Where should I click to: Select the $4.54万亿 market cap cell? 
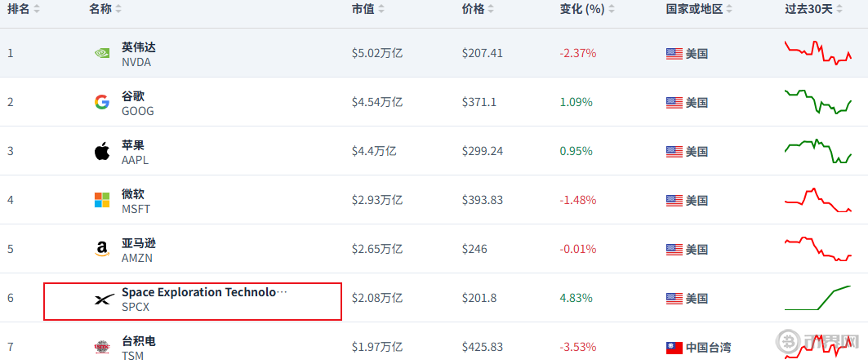point(377,102)
